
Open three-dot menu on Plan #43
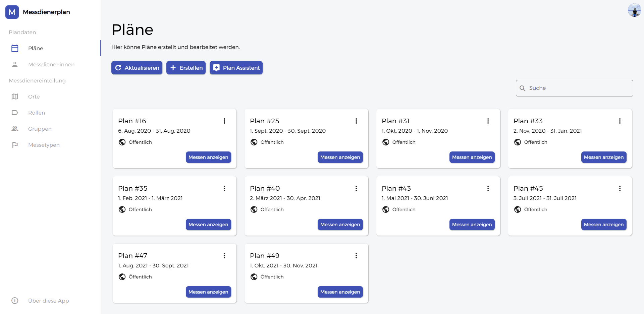(488, 188)
